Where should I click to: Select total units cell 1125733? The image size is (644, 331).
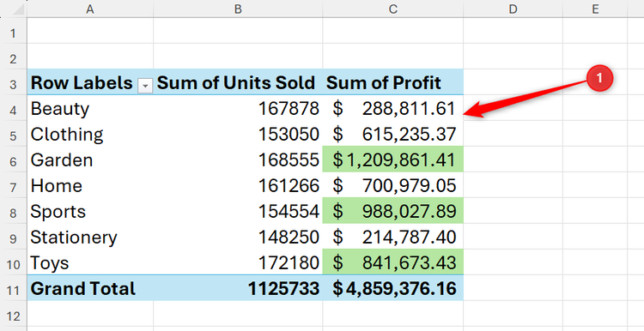238,288
